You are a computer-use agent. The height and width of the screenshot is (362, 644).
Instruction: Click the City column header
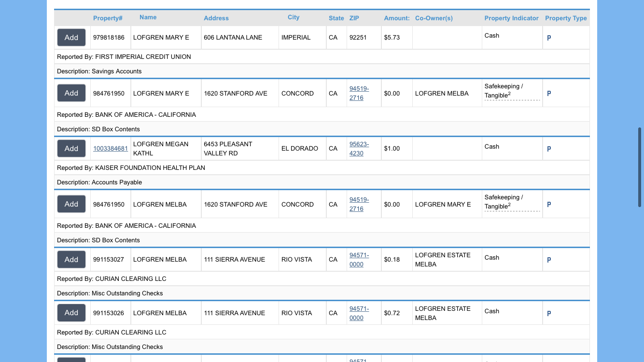coord(294,17)
